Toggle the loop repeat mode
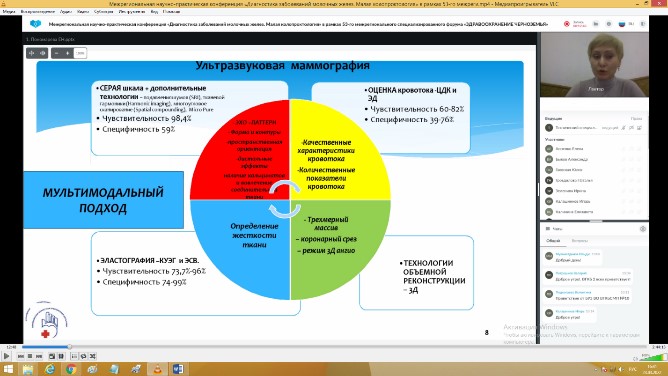 click(x=84, y=356)
